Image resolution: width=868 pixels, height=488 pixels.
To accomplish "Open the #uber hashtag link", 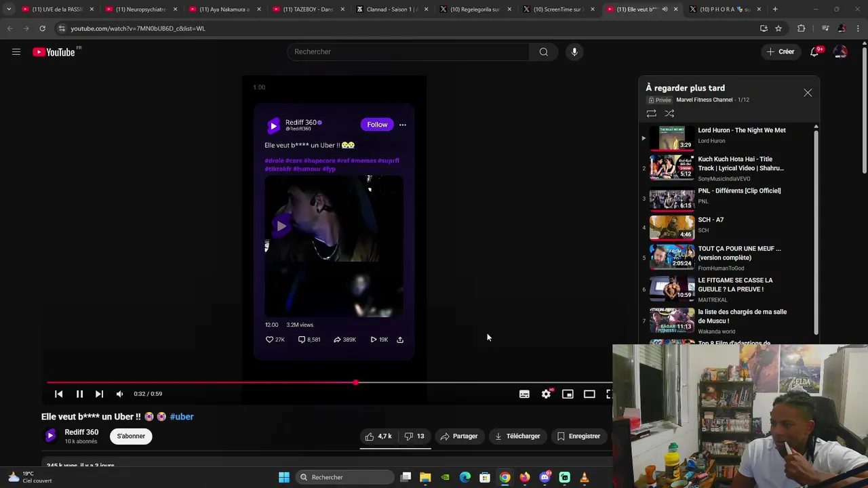I will (182, 417).
